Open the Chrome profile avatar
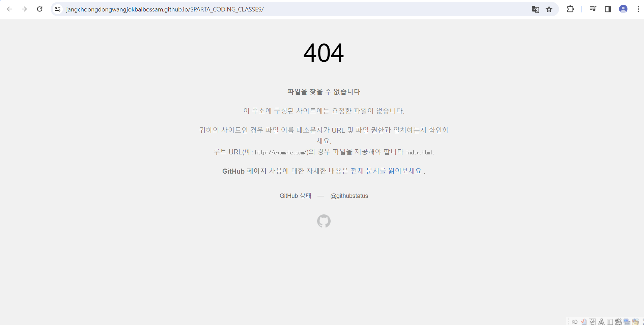 623,9
